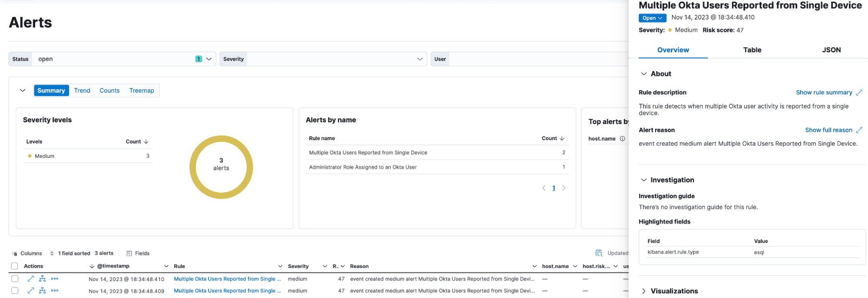This screenshot has width=868, height=298.
Task: Switch to the Trend view
Action: pos(82,91)
